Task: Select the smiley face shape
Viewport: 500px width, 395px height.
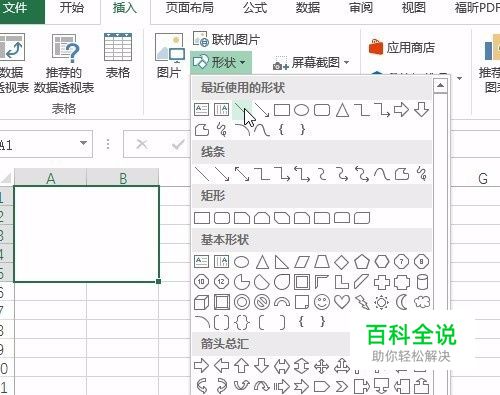Action: [x=322, y=302]
